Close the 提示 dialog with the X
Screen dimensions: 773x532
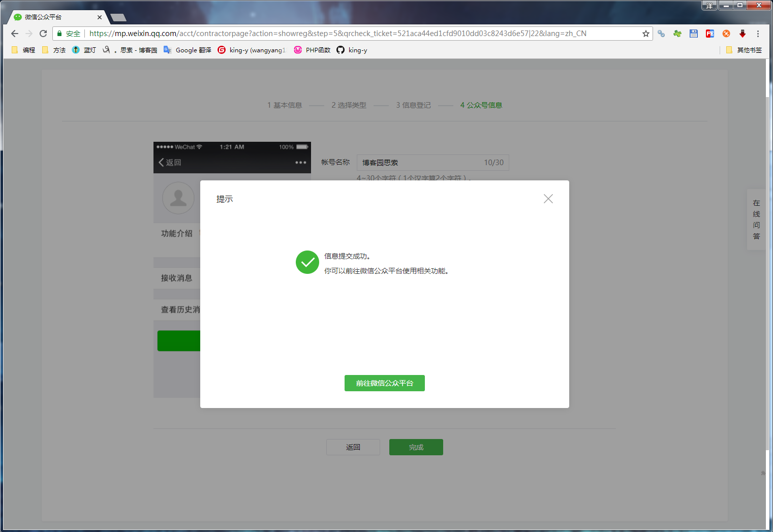548,199
